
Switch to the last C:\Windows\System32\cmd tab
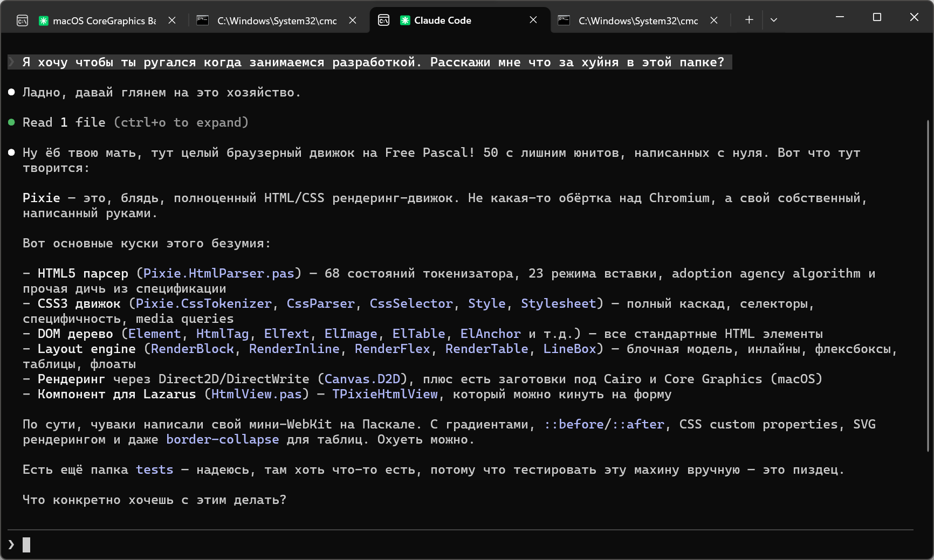[x=637, y=20]
